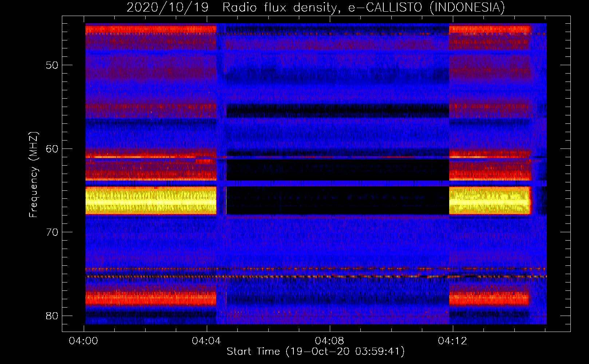This screenshot has height=364, width=589.
Task: Click the "Frequency (MHZ)" y-axis label
Action: click(33, 175)
